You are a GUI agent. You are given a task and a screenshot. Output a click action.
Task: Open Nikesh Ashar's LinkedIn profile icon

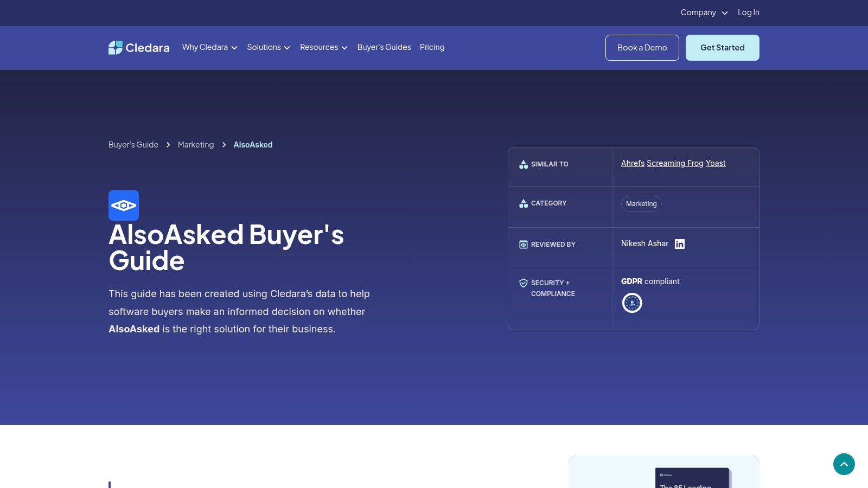(x=680, y=244)
